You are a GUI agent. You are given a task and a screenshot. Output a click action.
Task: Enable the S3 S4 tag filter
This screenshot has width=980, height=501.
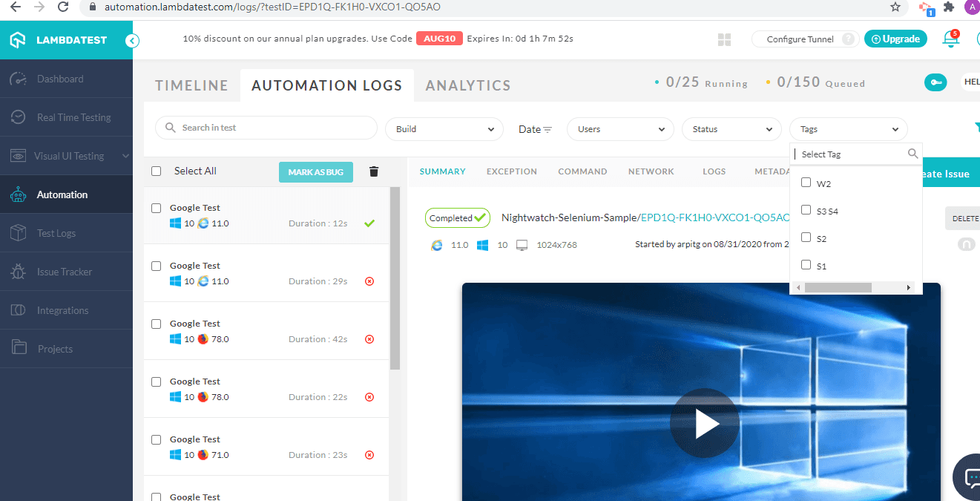point(806,210)
